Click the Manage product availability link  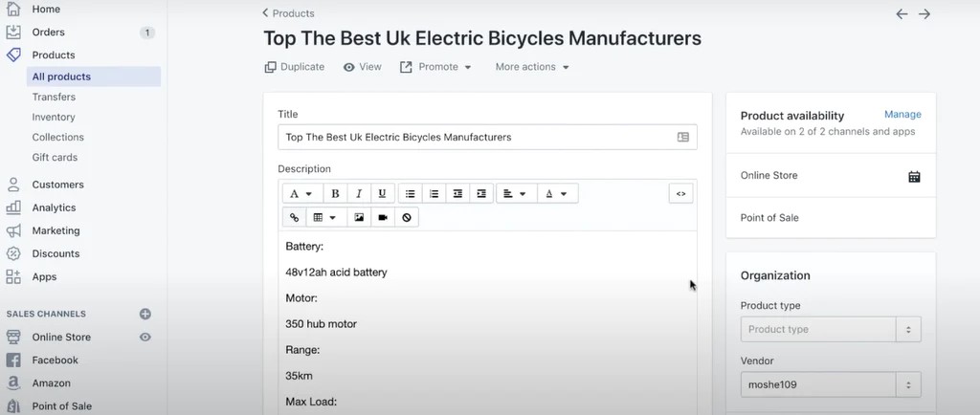[902, 115]
